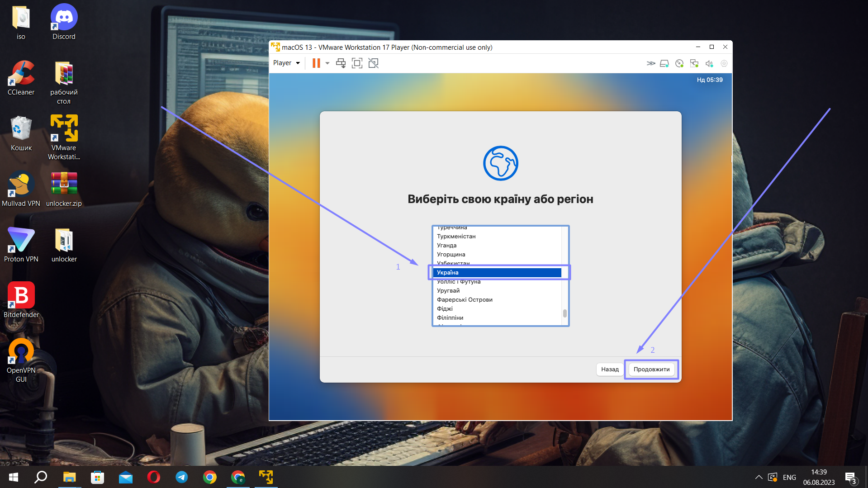Image resolution: width=868 pixels, height=488 pixels.
Task: Launch VMware Workstation desktop shortcut
Action: pos(64,137)
